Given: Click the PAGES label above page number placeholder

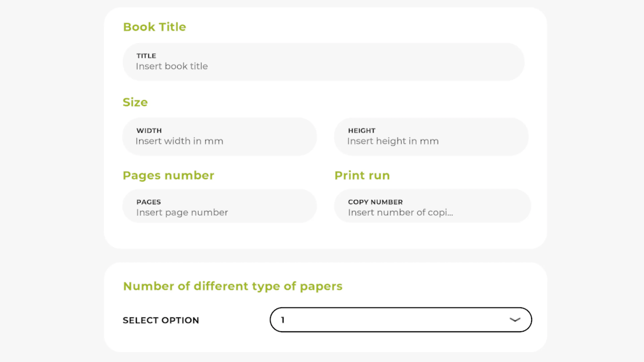Looking at the screenshot, I should tap(148, 202).
